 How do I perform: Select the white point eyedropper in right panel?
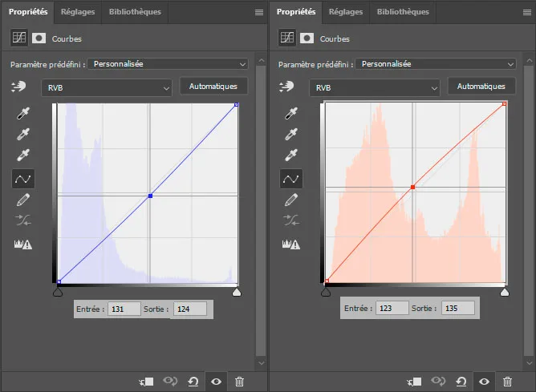pos(291,156)
